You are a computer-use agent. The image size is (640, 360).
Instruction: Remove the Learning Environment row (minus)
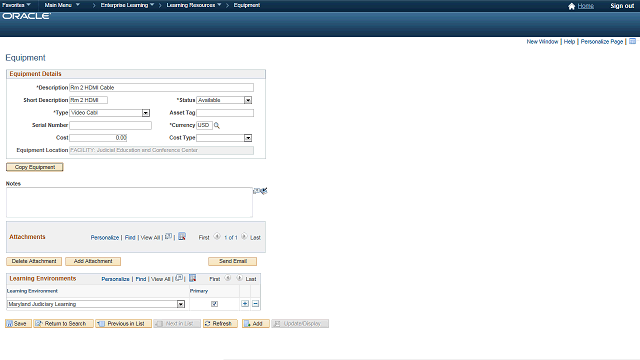[256, 304]
